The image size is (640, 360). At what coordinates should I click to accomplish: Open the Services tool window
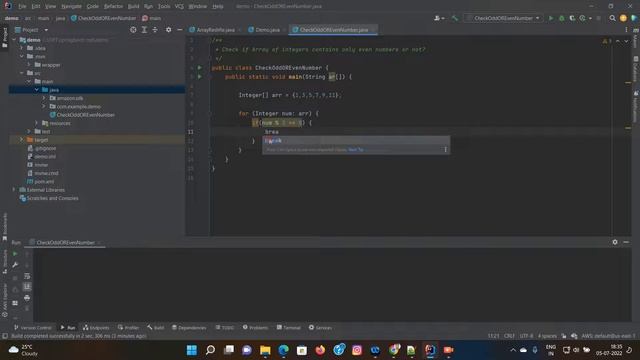tap(320, 327)
